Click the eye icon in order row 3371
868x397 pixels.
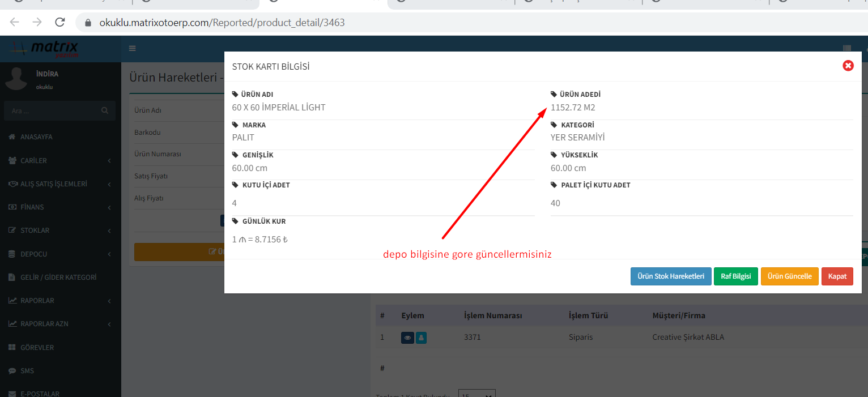[x=407, y=338]
